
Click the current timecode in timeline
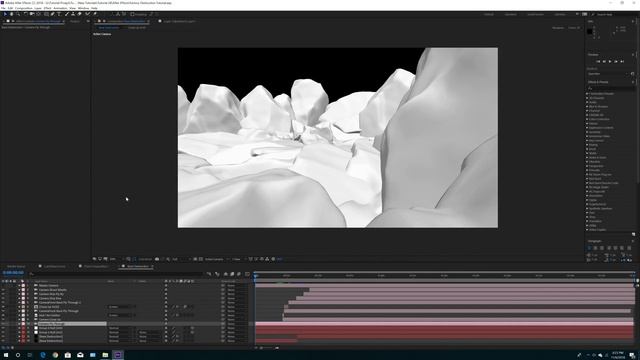tap(13, 273)
